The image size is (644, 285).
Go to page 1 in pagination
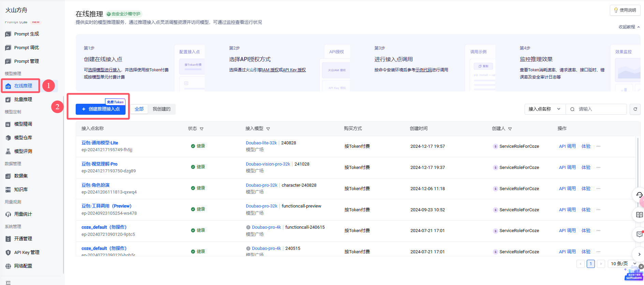(x=591, y=264)
